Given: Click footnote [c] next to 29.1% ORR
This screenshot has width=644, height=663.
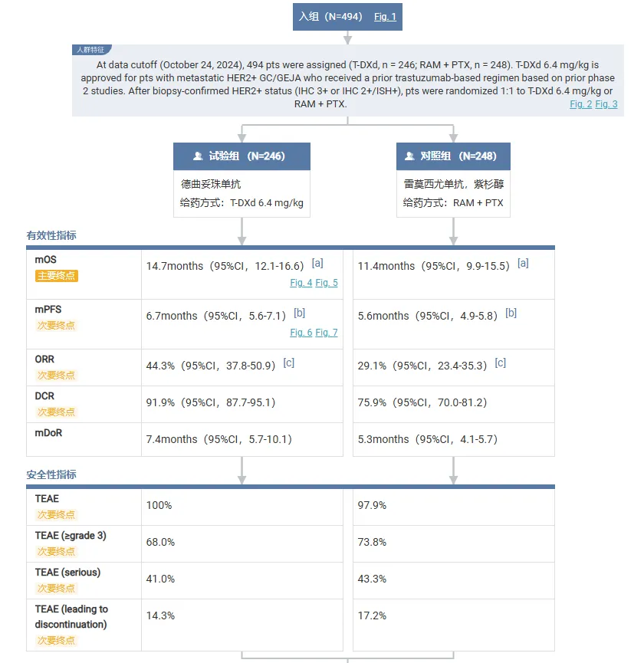Looking at the screenshot, I should [500, 363].
